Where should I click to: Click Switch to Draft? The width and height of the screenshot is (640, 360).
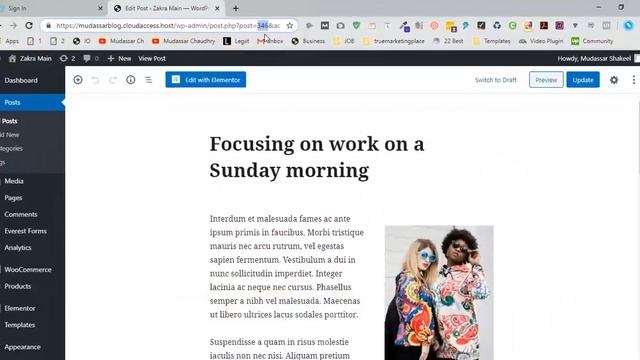pos(496,80)
